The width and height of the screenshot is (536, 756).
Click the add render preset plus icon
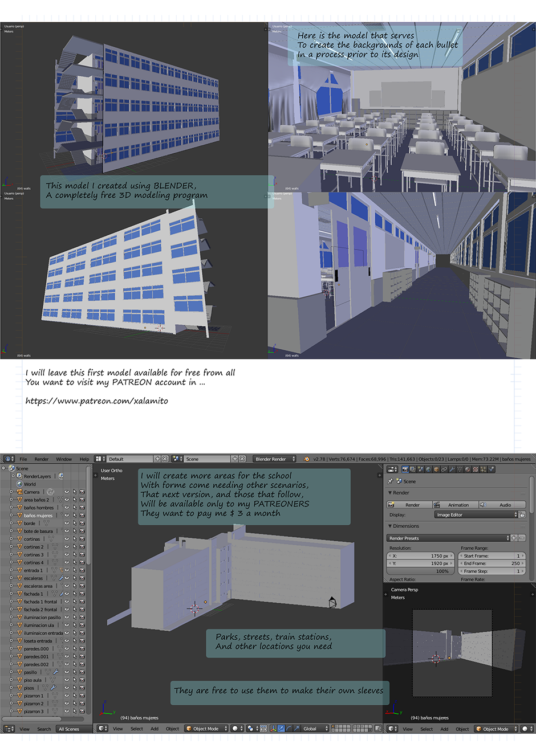click(514, 538)
